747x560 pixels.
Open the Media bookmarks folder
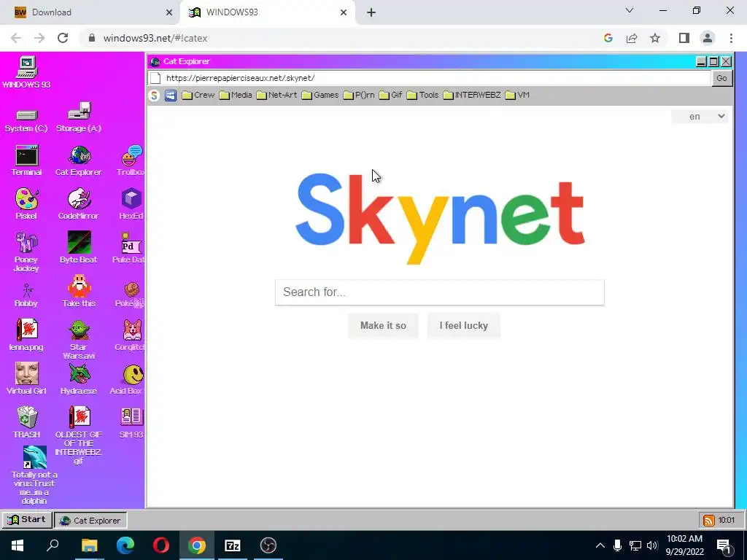click(236, 96)
